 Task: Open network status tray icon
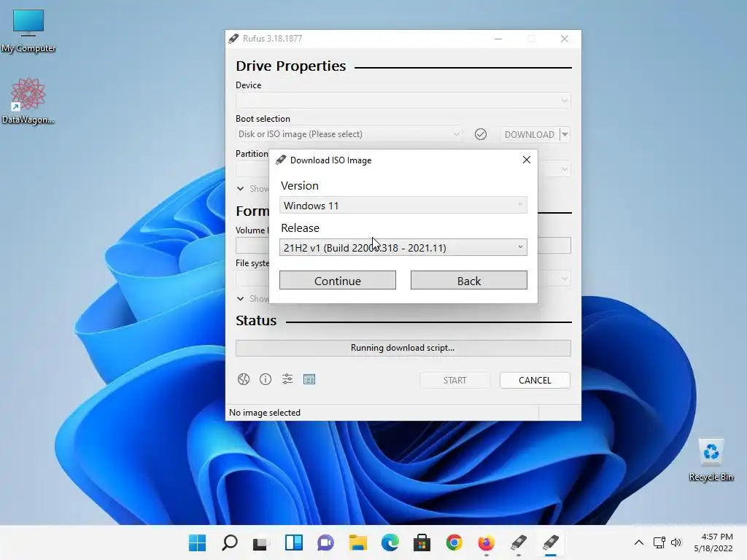pyautogui.click(x=659, y=542)
